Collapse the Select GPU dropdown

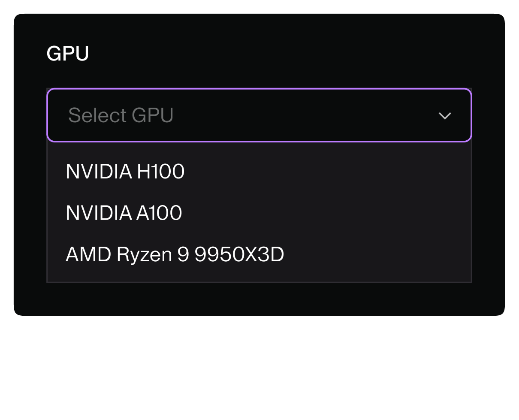click(x=445, y=115)
